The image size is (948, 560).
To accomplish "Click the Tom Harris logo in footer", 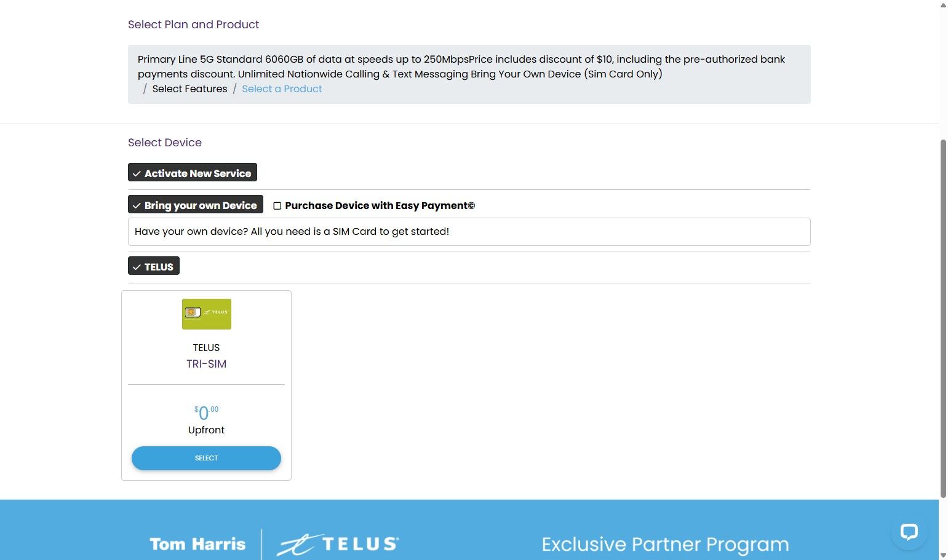I will pos(197,544).
